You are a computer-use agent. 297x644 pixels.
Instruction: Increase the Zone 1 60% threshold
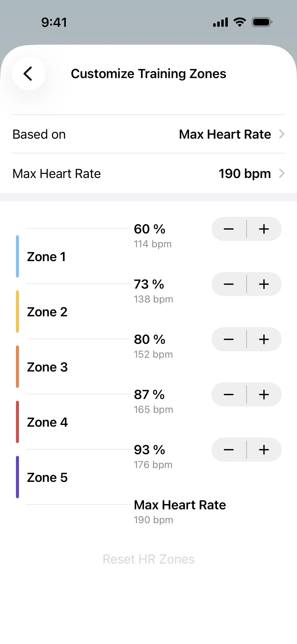tap(264, 229)
